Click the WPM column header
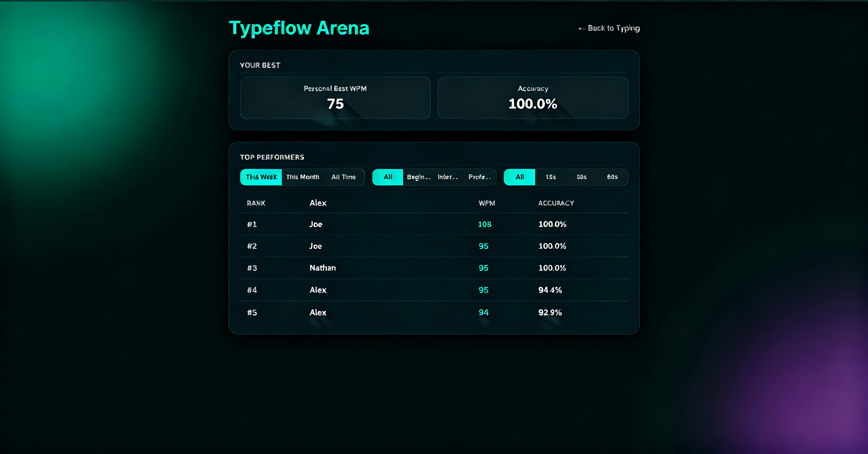The width and height of the screenshot is (868, 454). pos(487,203)
